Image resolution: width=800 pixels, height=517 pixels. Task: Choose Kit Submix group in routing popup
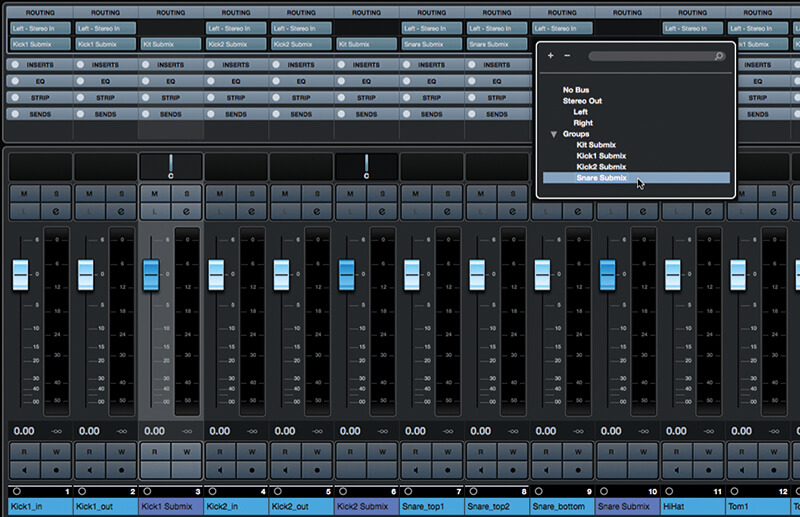[596, 145]
